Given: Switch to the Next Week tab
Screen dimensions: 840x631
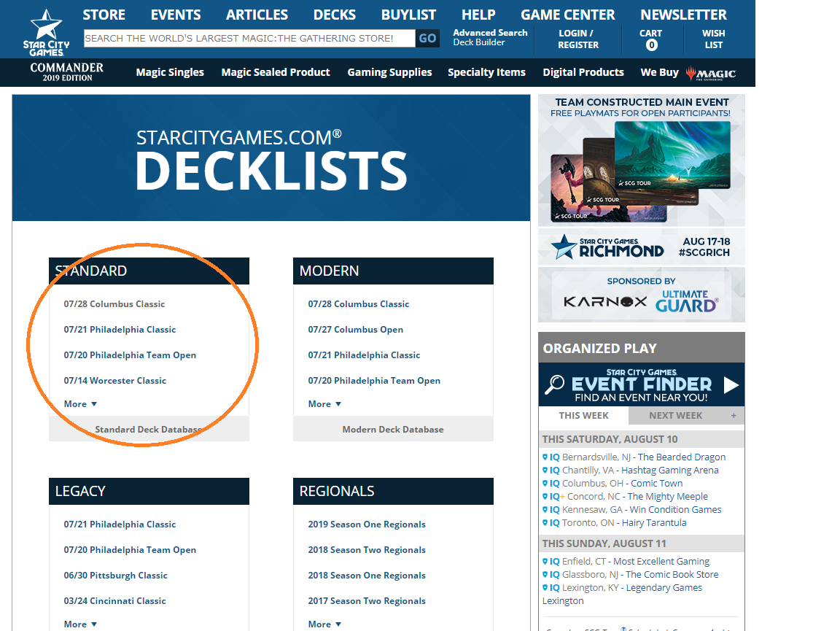Looking at the screenshot, I should pos(675,416).
